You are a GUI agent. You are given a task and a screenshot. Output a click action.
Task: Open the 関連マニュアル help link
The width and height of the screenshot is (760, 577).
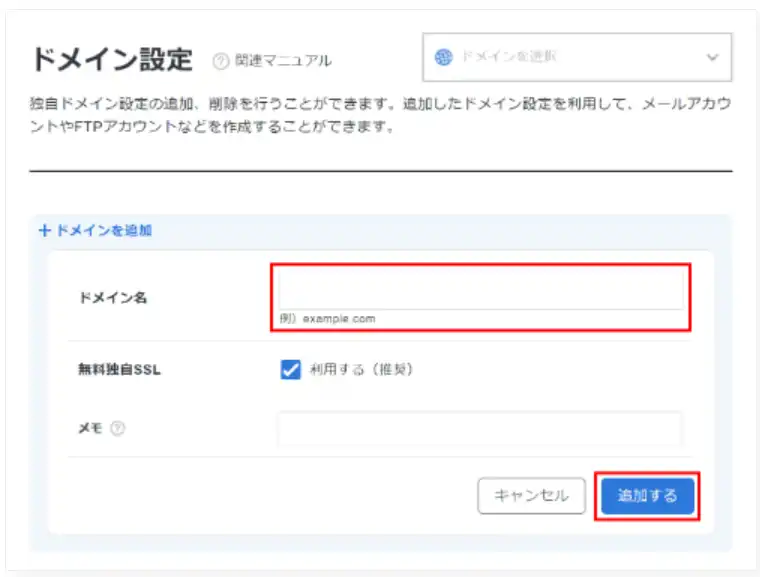click(x=283, y=61)
